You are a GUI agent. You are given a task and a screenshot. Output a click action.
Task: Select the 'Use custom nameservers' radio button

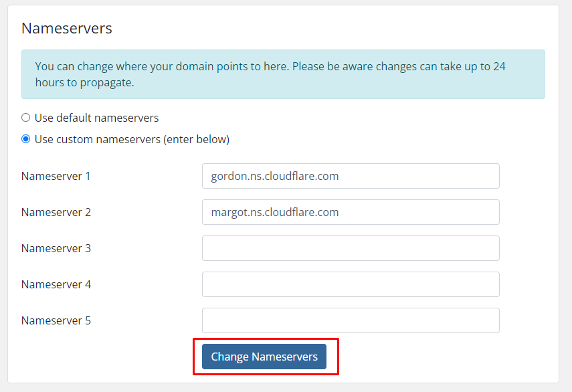click(26, 139)
